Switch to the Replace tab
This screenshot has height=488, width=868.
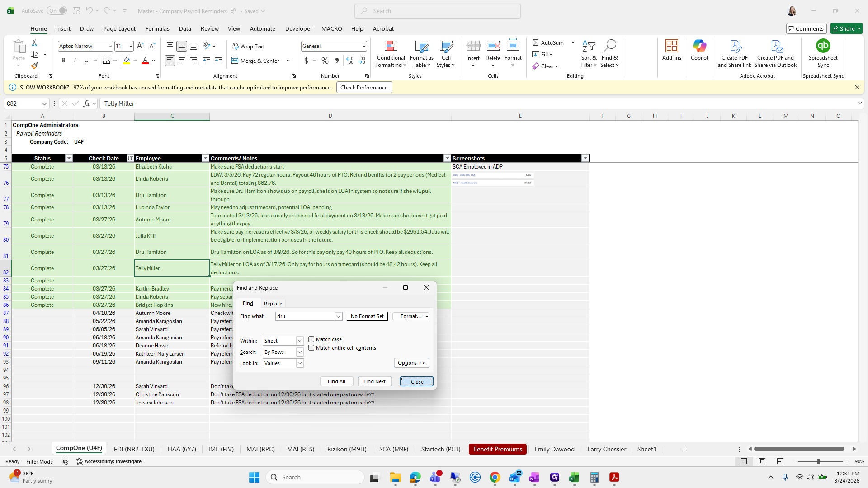pyautogui.click(x=273, y=304)
